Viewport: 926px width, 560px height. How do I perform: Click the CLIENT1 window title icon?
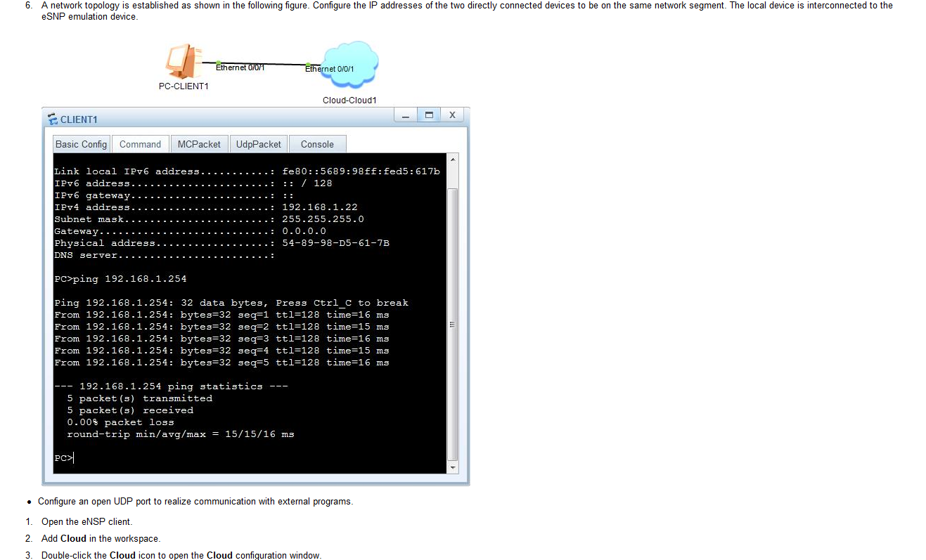tap(52, 119)
